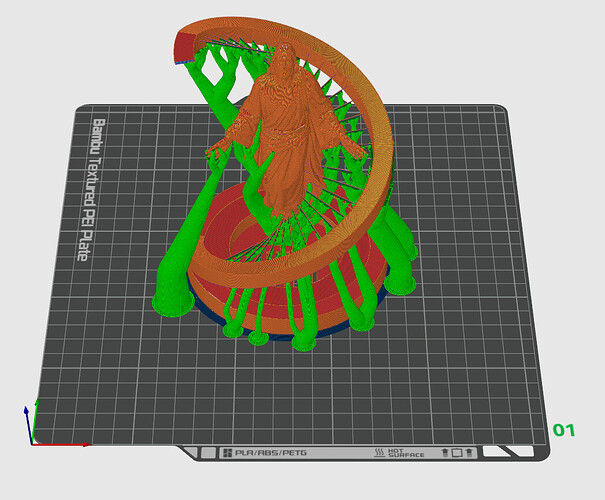Click the PLA/ABS/PETG text on the plate
This screenshot has height=500, width=605.
271,453
